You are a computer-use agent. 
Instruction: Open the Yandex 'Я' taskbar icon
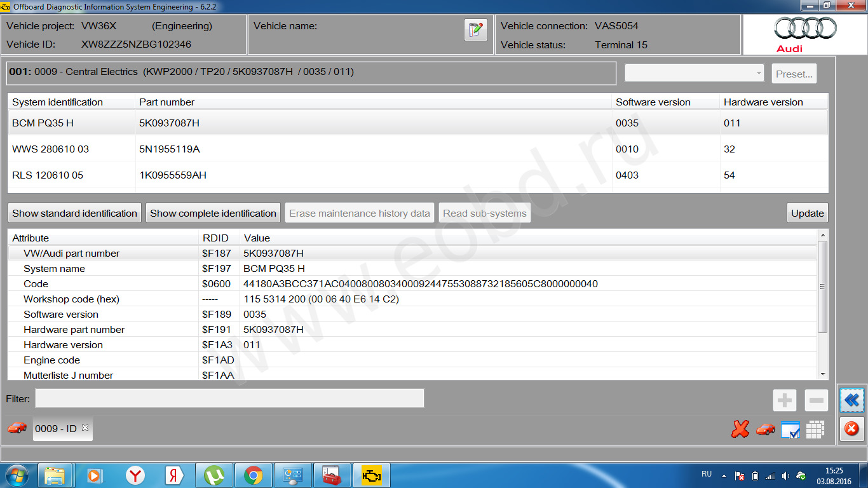pyautogui.click(x=174, y=475)
